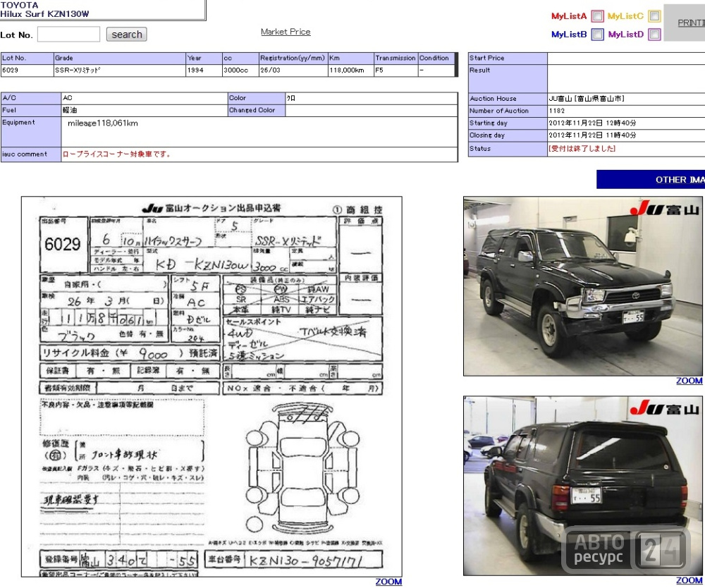
Task: Click the Start Price header cell
Action: (x=508, y=58)
